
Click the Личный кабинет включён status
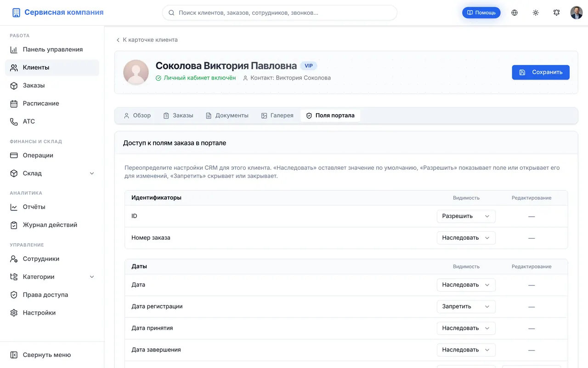coord(196,78)
